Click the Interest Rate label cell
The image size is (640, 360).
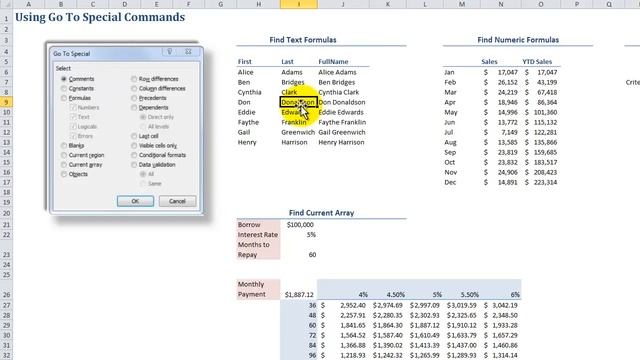click(258, 235)
